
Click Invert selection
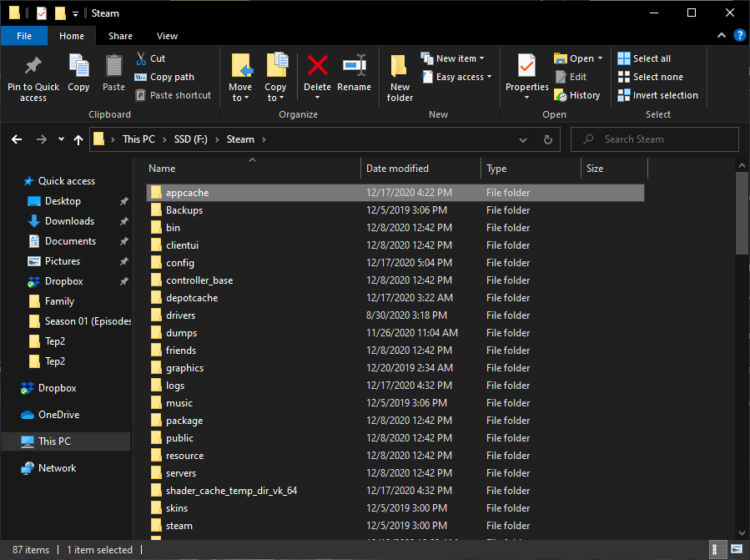click(657, 95)
